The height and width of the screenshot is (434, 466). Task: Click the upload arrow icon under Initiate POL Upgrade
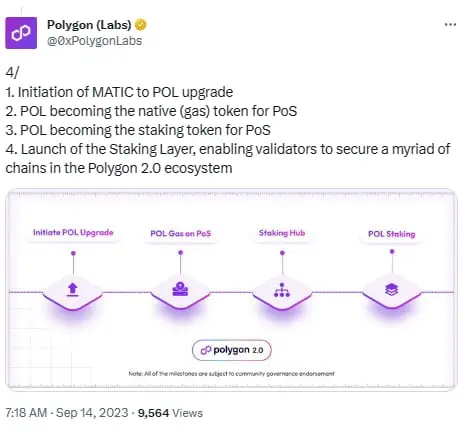coord(73,289)
